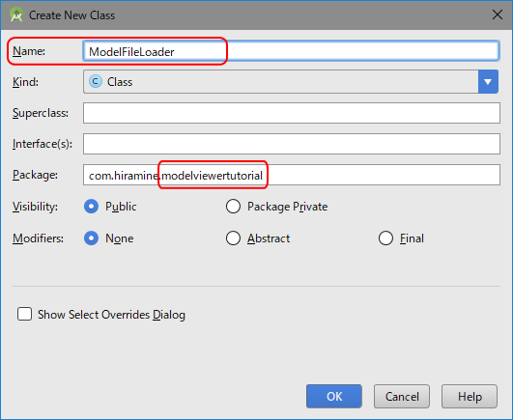This screenshot has height=420, width=513.
Task: Select the None modifier radio button
Action: coord(91,238)
